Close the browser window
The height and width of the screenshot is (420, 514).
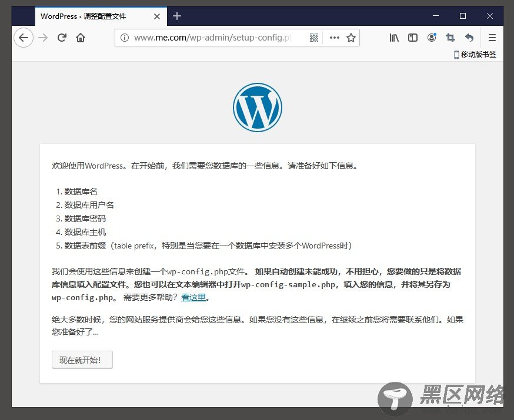[x=490, y=16]
